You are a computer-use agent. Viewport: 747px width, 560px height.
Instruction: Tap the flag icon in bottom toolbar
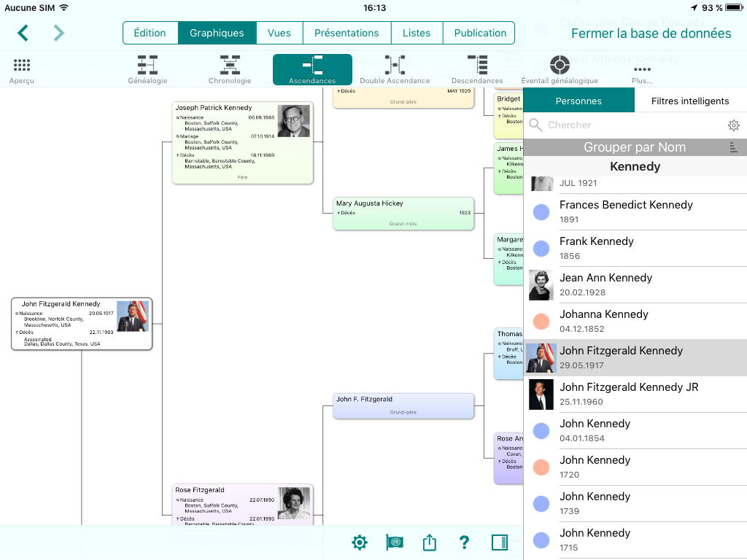(x=395, y=542)
